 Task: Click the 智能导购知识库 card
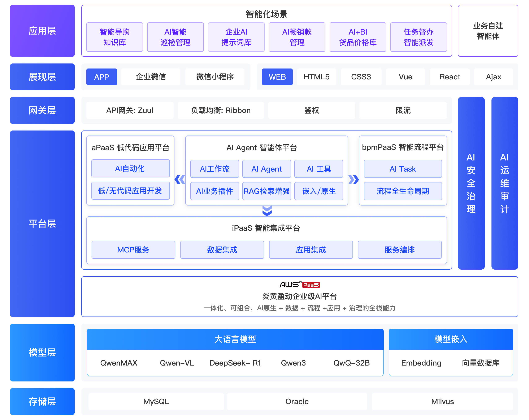click(114, 37)
